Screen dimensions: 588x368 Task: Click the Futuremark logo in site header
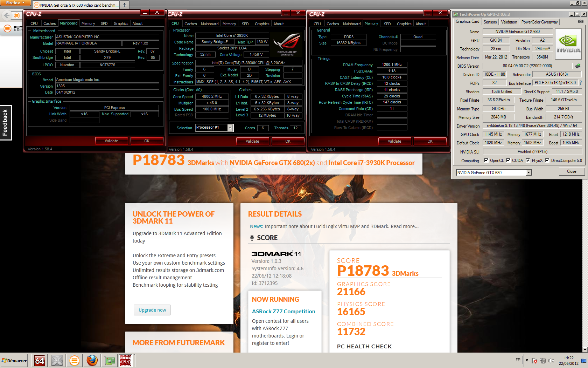coord(13,28)
